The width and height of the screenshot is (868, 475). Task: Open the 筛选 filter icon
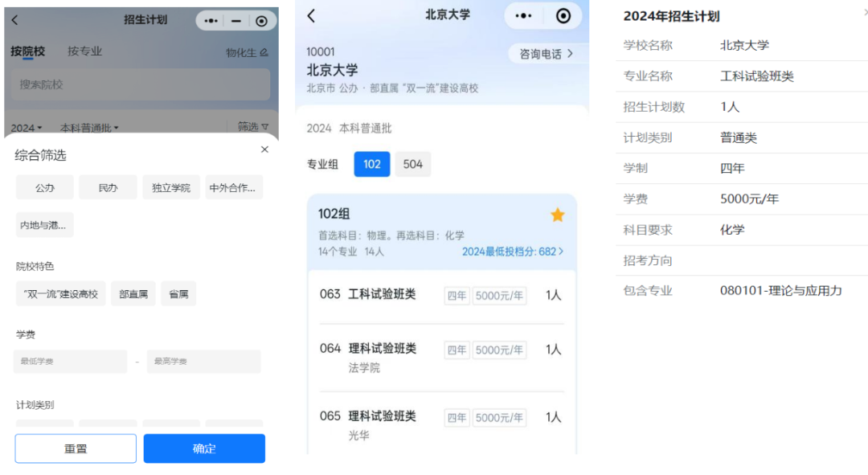tap(264, 127)
